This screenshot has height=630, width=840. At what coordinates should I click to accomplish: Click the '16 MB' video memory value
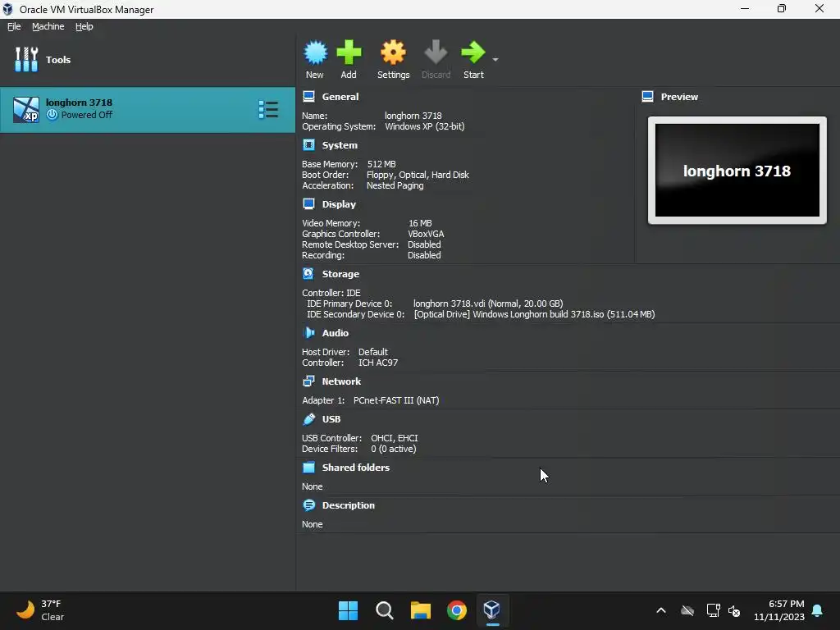click(420, 223)
